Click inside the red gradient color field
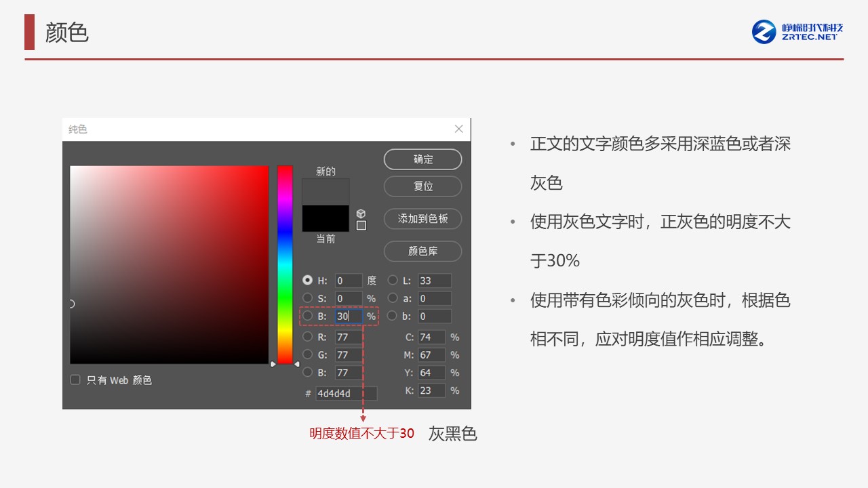 coord(170,264)
